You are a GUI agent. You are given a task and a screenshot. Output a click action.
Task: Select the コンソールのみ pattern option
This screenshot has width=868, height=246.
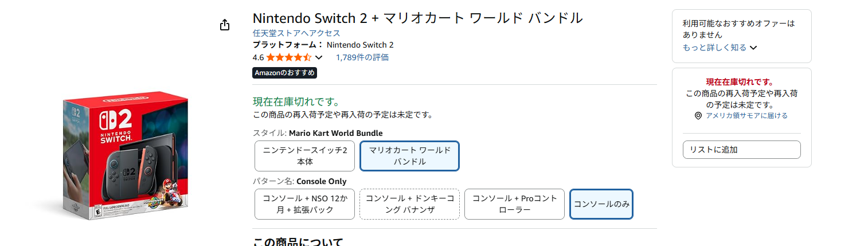point(601,204)
